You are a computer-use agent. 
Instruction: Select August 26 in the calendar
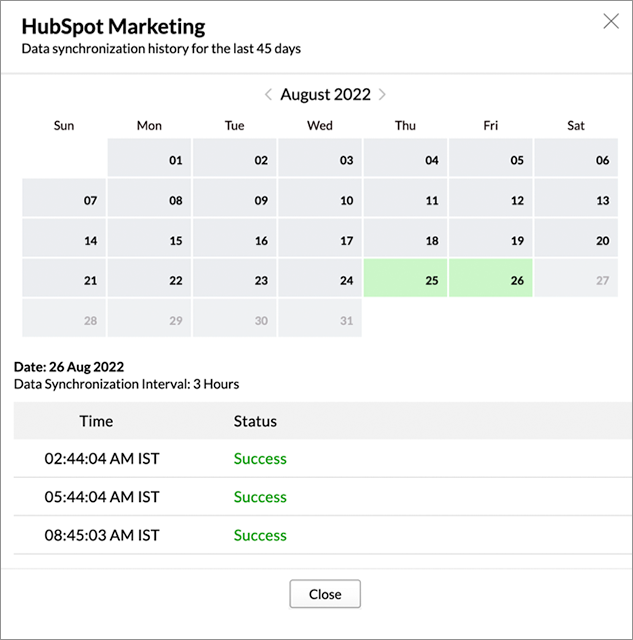(x=491, y=278)
